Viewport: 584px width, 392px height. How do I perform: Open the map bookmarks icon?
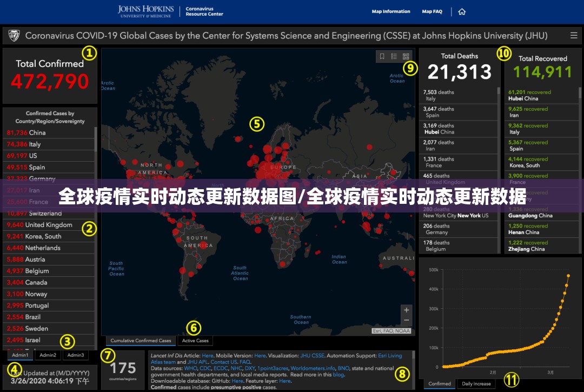pyautogui.click(x=382, y=56)
